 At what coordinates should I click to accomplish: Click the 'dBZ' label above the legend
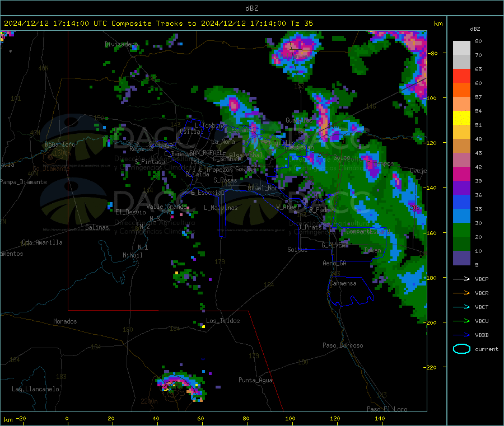click(475, 29)
